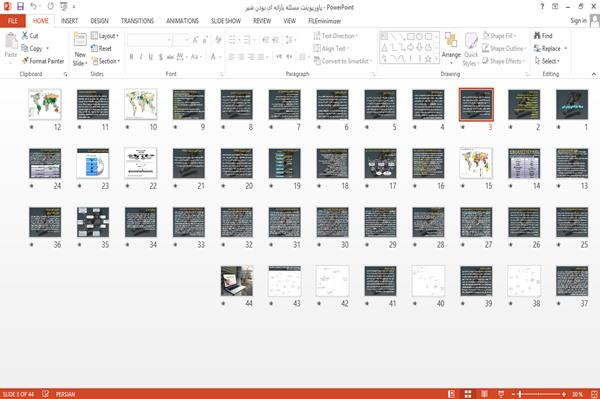Switch to the REVIEW tab
This screenshot has width=600, height=399.
coord(262,21)
